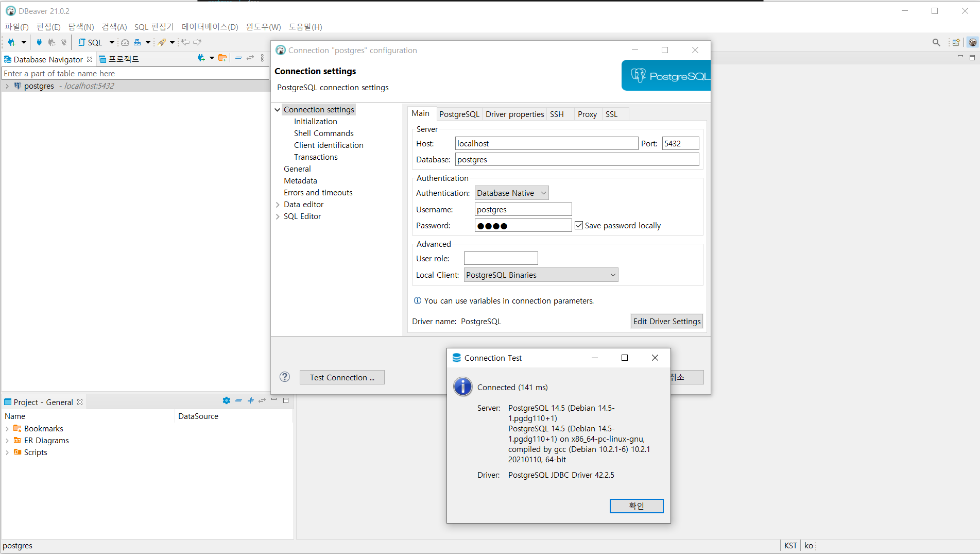Open the Local Client dropdown

[541, 275]
